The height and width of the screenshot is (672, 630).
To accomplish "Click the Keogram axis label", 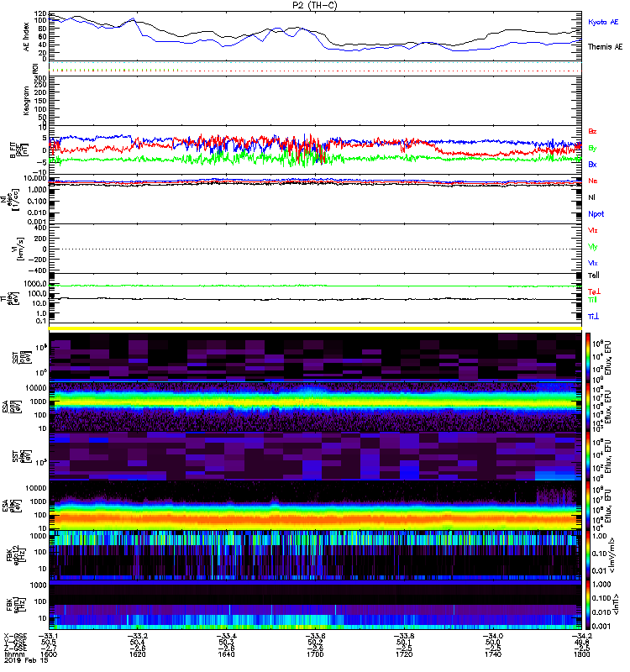I will [27, 100].
